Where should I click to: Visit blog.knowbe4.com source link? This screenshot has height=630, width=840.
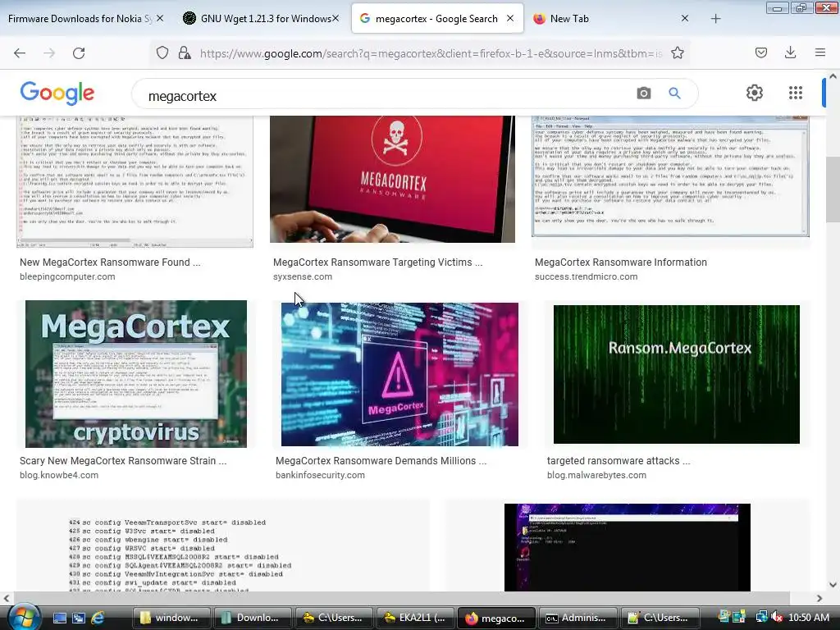click(x=59, y=475)
